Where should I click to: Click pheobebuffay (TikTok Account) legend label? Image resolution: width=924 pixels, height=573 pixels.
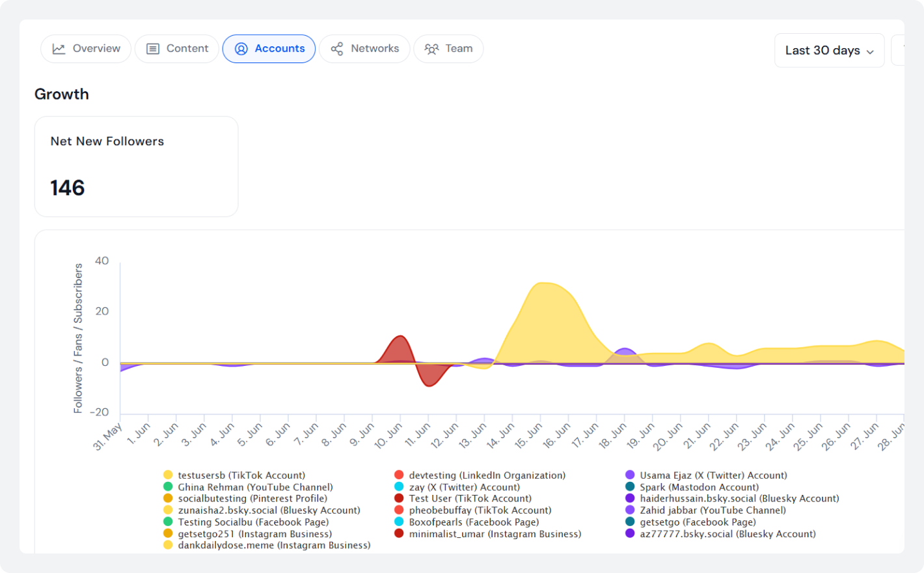[x=480, y=510]
